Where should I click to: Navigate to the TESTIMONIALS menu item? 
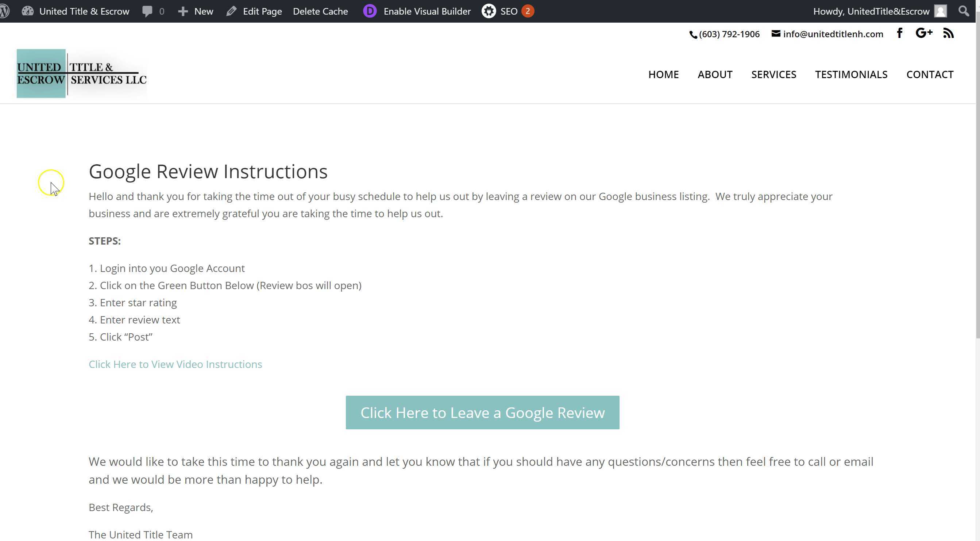[852, 74]
